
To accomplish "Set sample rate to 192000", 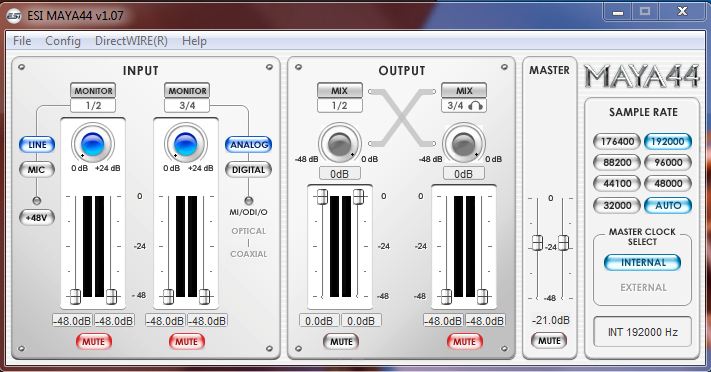I will [x=668, y=142].
